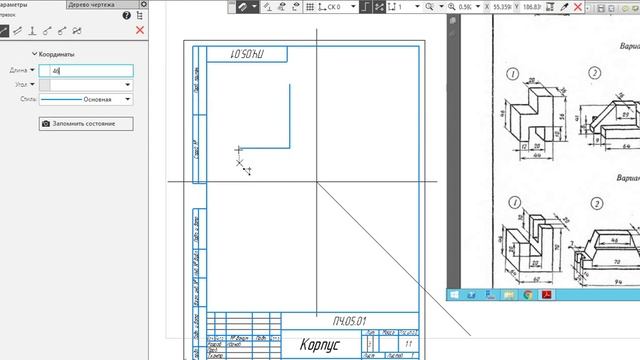
Task: Open the zoom factor dropdown arrow
Action: click(478, 7)
